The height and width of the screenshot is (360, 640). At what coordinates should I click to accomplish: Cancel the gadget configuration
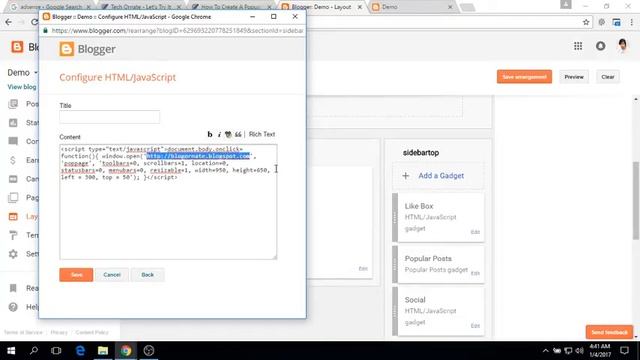point(112,275)
